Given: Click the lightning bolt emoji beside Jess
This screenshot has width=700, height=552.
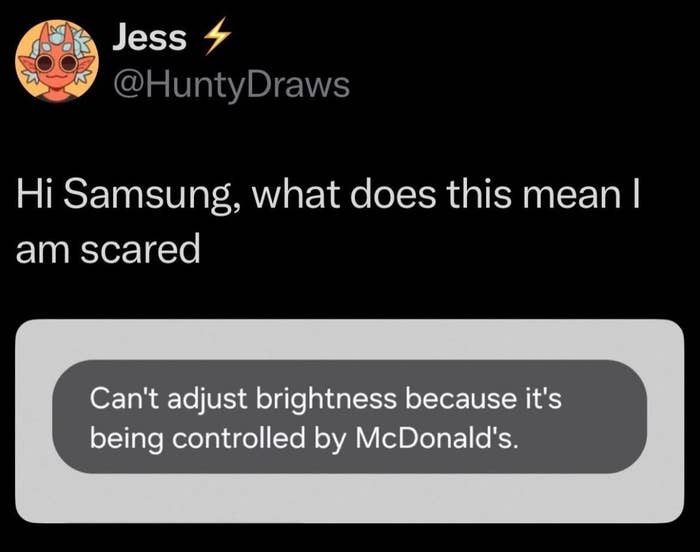Looking at the screenshot, I should coord(217,36).
